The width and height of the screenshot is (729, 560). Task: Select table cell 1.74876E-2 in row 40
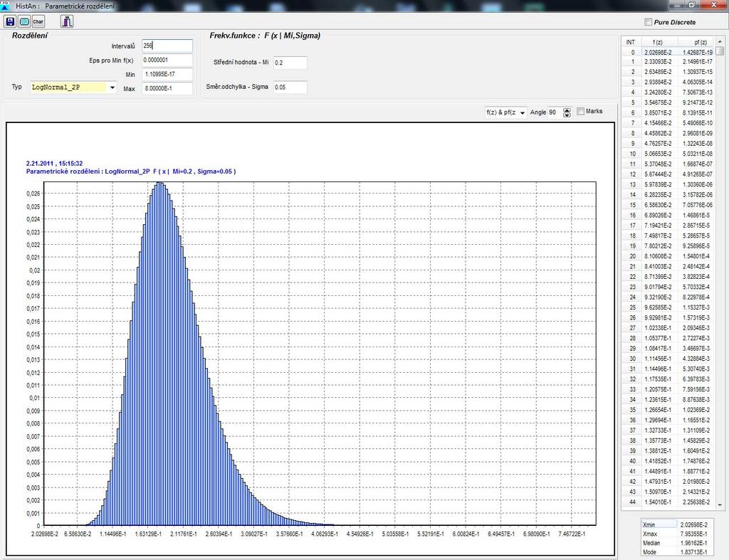[x=696, y=461]
